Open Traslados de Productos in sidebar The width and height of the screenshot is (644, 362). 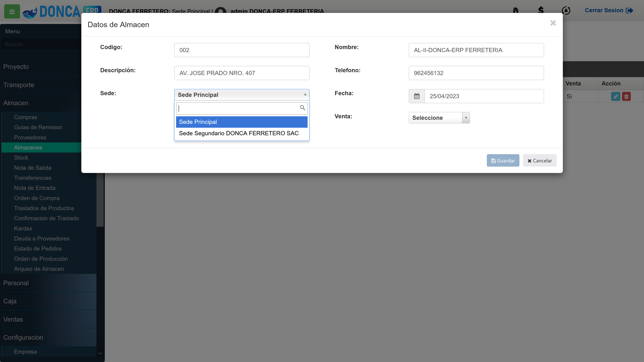(44, 208)
